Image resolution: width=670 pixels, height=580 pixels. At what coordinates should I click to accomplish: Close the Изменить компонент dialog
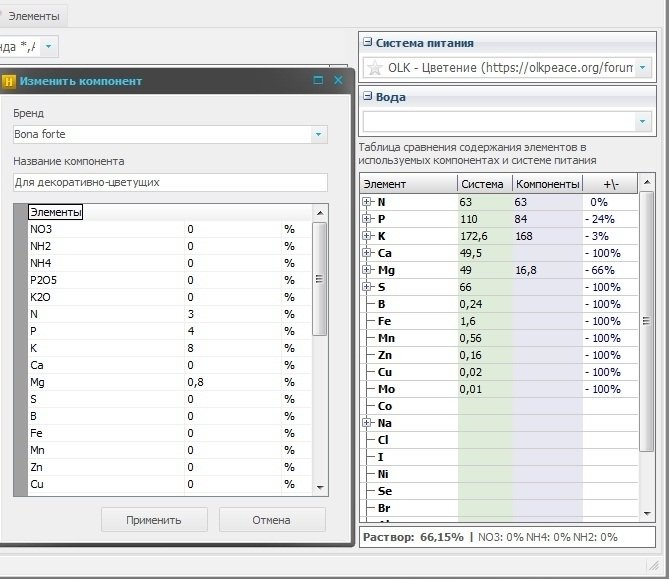(338, 80)
